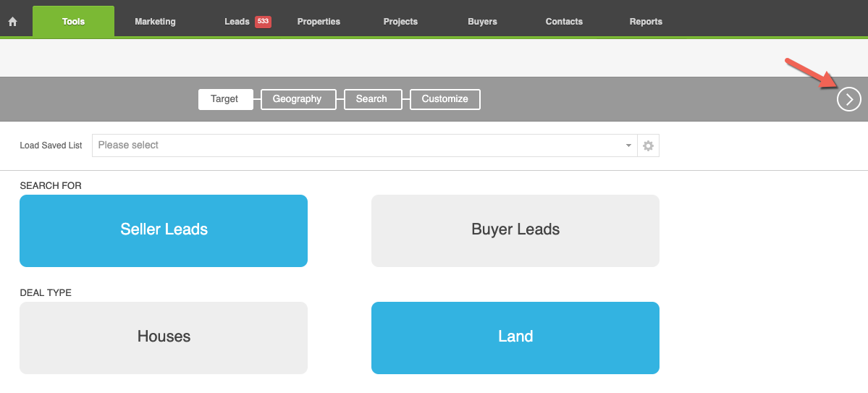Click the next step arrow icon

[848, 99]
